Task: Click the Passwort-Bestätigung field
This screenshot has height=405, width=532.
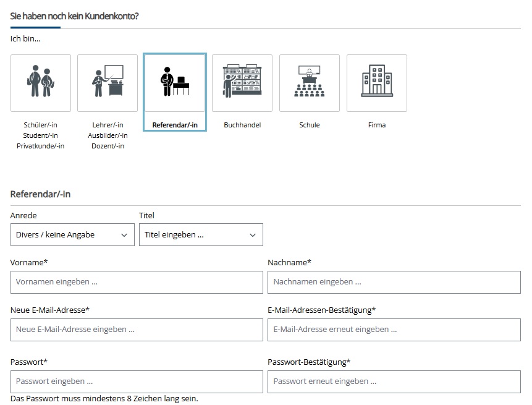Action: pyautogui.click(x=394, y=381)
